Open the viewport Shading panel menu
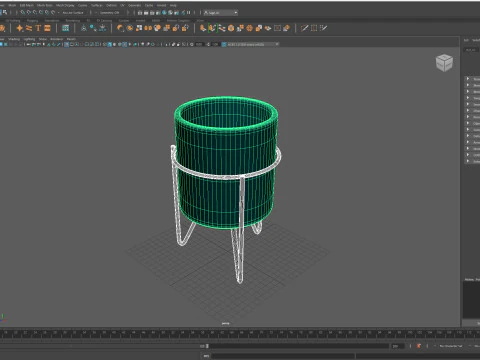 point(14,39)
